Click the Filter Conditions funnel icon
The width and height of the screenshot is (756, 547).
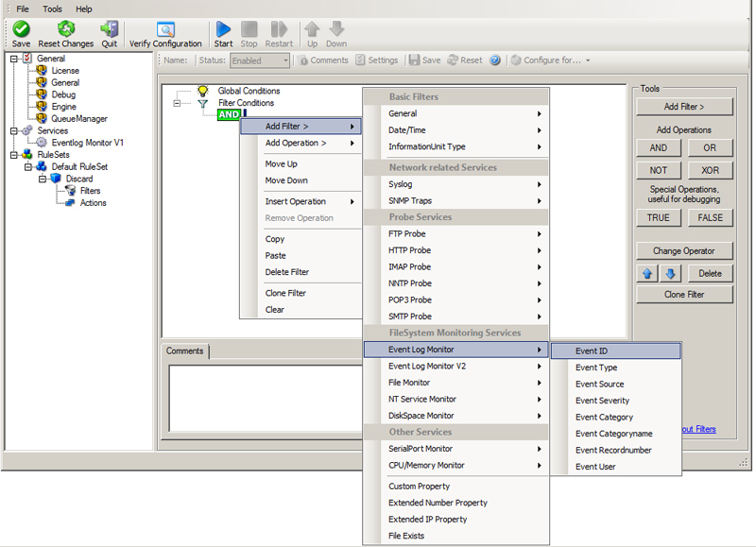(x=202, y=103)
